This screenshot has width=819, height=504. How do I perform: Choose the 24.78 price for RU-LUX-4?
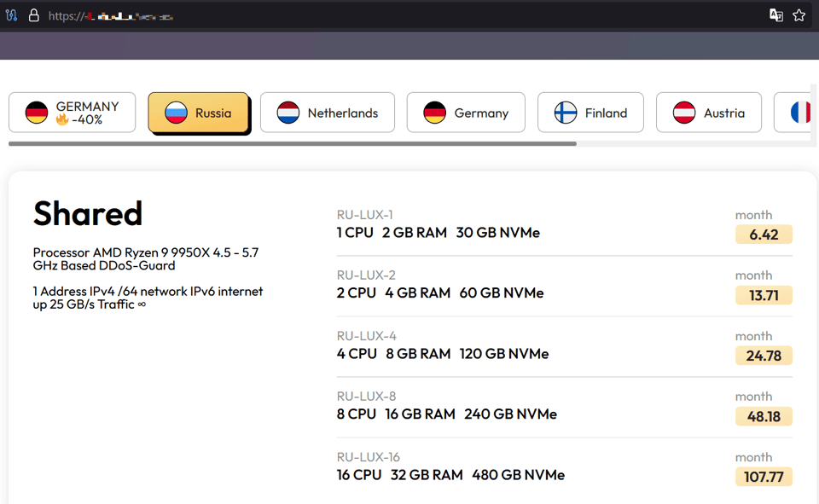(764, 356)
